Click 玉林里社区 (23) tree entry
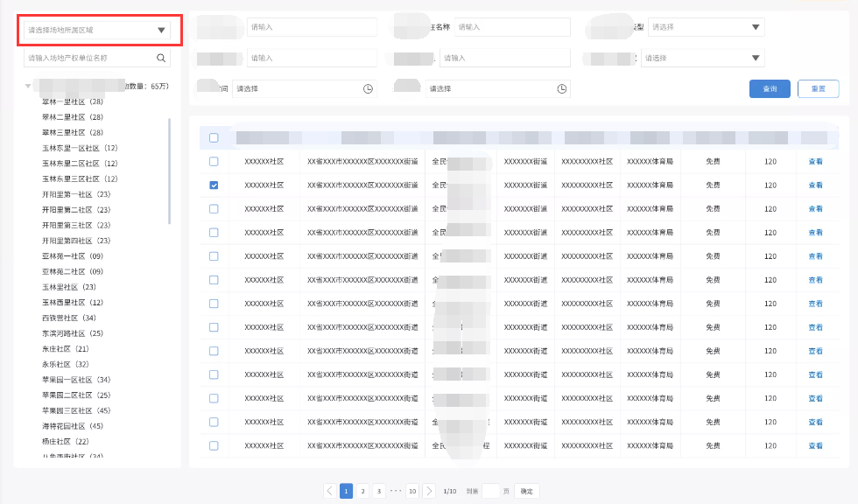This screenshot has height=504, width=858. click(x=69, y=287)
